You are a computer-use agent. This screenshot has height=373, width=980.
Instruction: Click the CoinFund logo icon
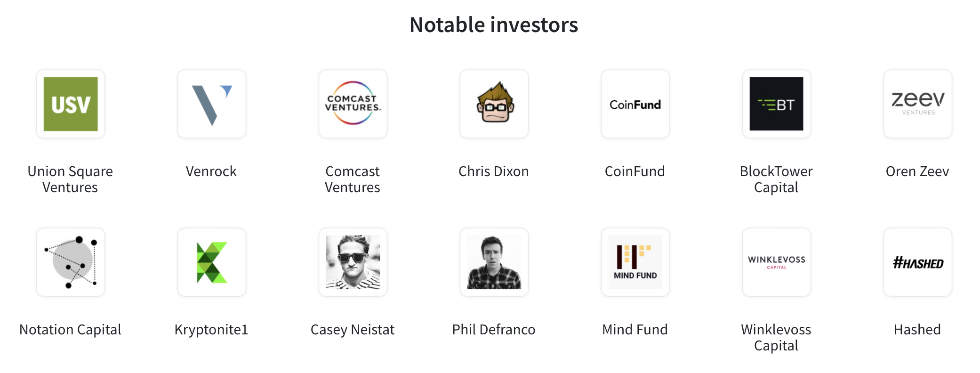click(x=635, y=104)
